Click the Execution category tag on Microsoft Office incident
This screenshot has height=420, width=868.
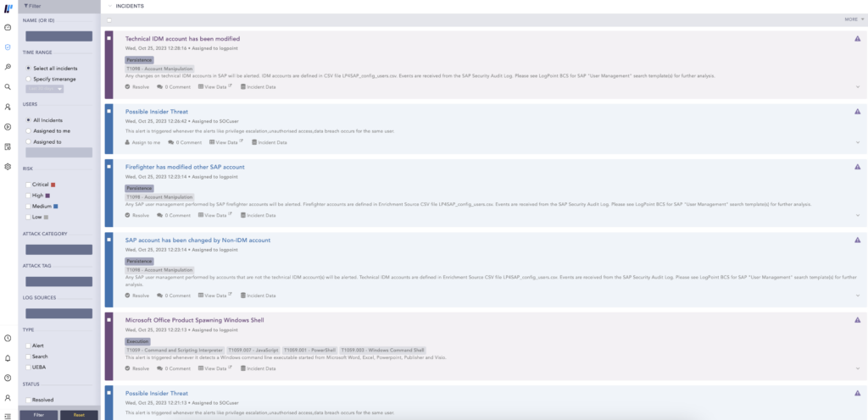[137, 341]
